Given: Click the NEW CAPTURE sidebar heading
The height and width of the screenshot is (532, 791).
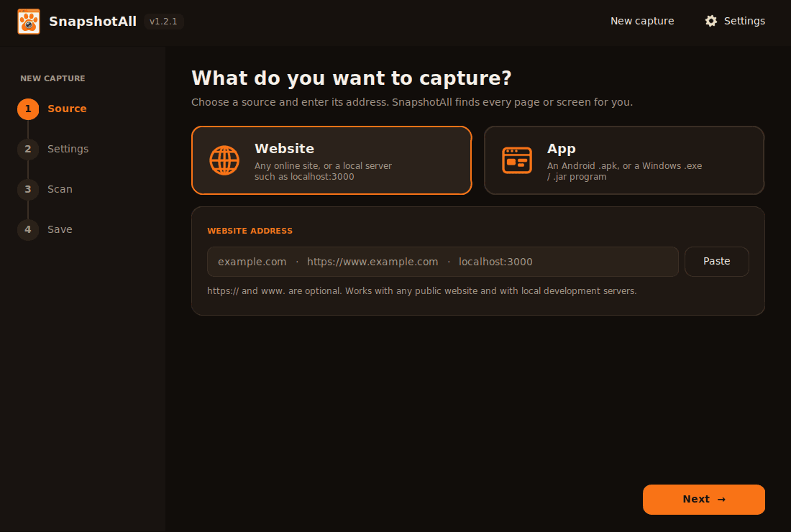Looking at the screenshot, I should click(x=52, y=78).
